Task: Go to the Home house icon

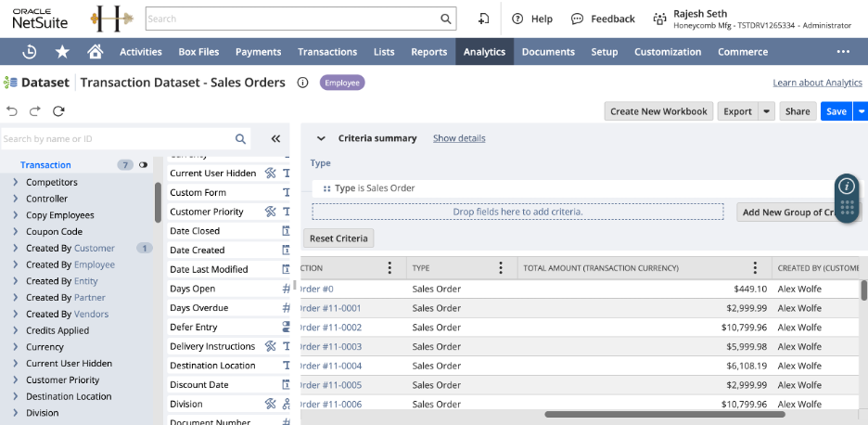Action: pyautogui.click(x=95, y=52)
